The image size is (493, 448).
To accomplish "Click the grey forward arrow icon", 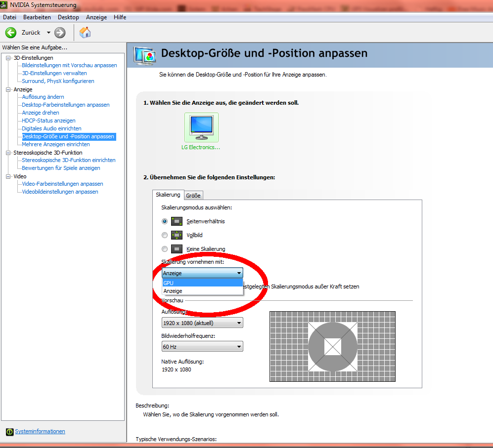I will click(x=60, y=33).
